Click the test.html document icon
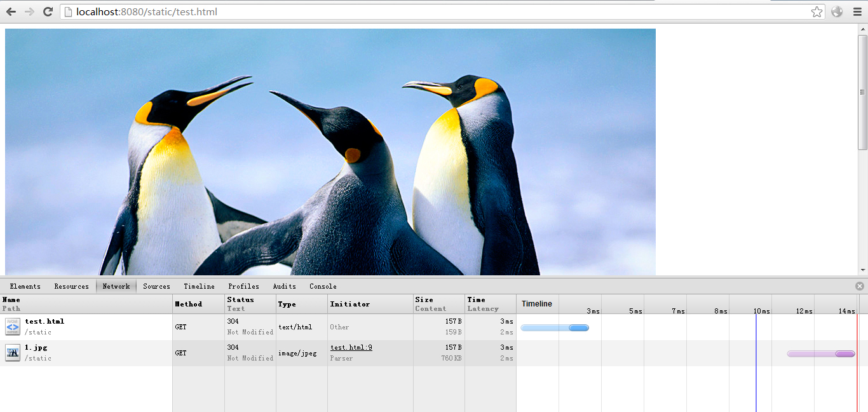 13,327
